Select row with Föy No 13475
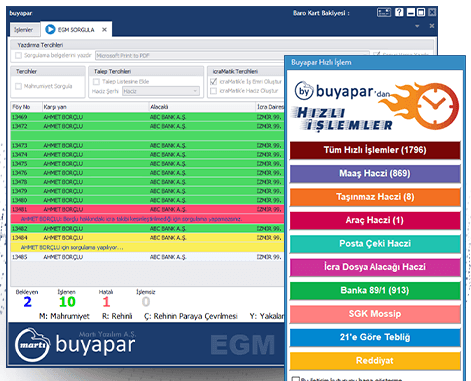 (147, 164)
